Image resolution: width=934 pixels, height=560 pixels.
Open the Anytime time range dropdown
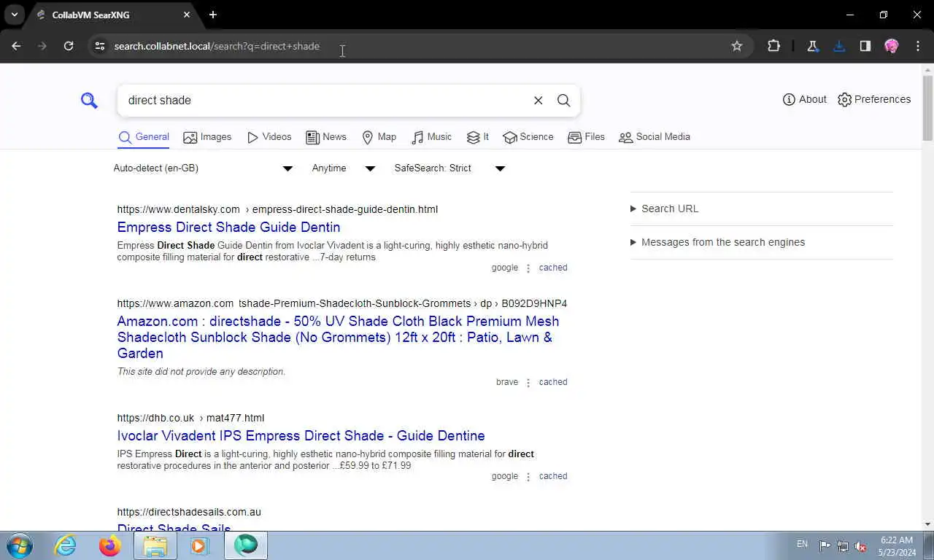343,168
